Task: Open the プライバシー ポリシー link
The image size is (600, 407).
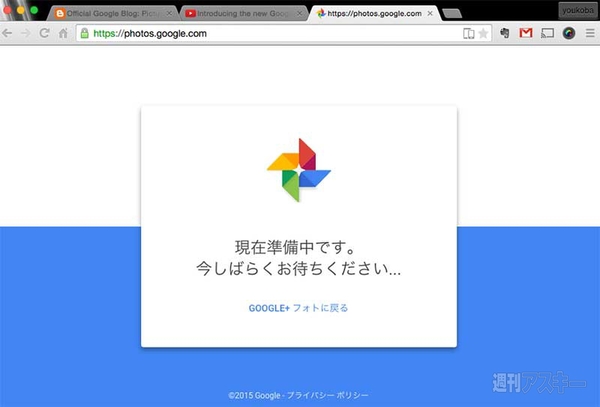Action: point(328,395)
